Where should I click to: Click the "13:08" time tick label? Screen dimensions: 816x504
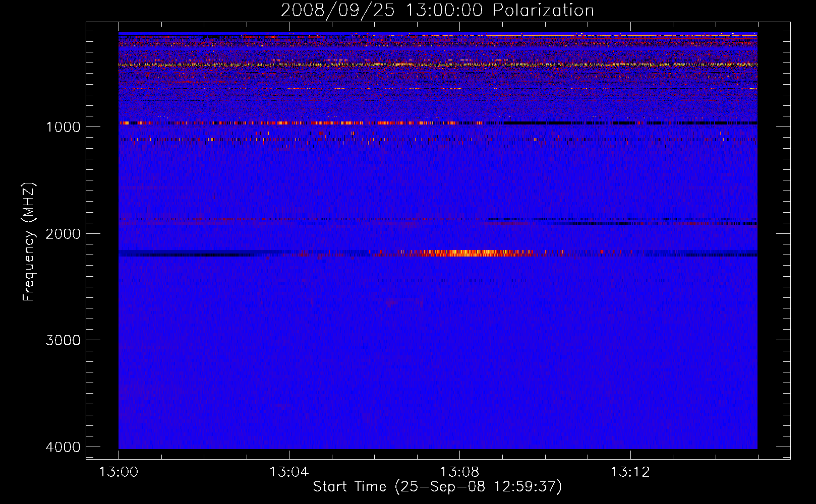tap(459, 472)
